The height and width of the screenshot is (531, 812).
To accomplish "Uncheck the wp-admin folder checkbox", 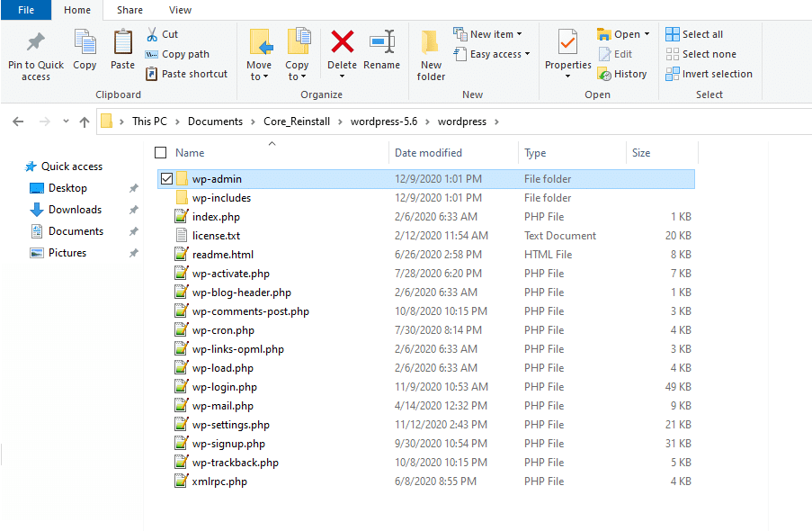I will (x=165, y=178).
